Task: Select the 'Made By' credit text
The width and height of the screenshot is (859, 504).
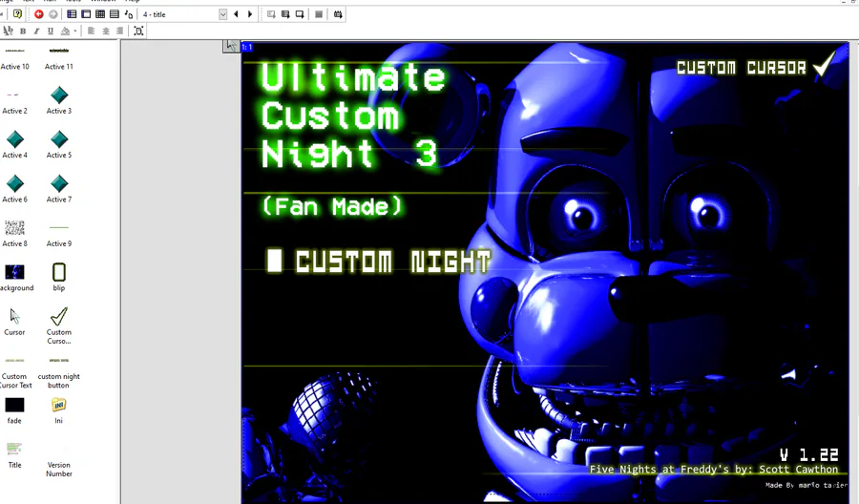Action: [806, 485]
